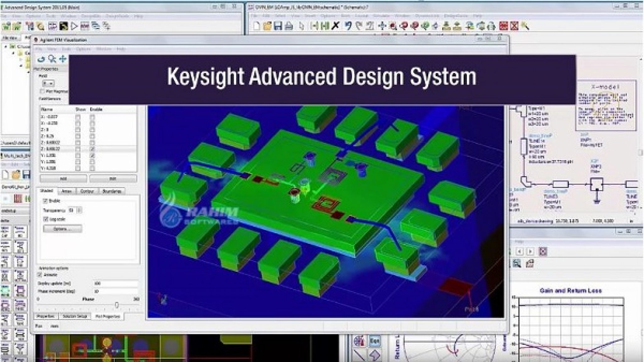Image resolution: width=644 pixels, height=362 pixels.
Task: Toggle the Log scale checkbox
Action: coord(46,219)
